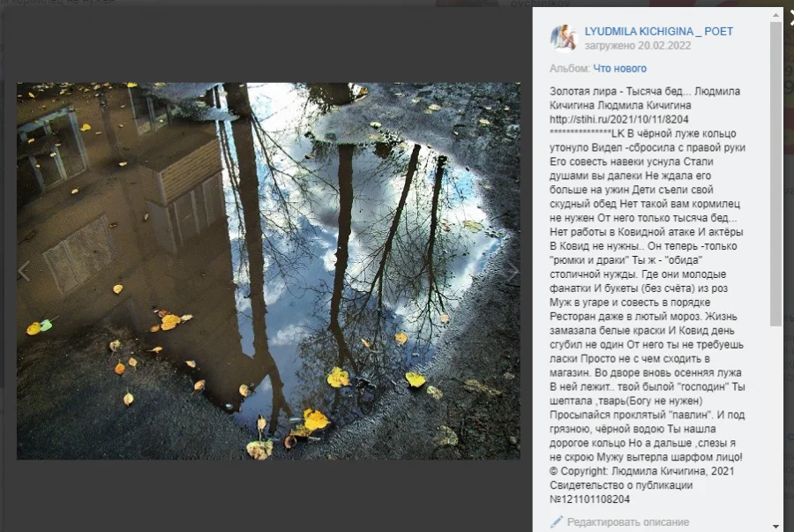This screenshot has height=532, width=794.
Task: Close the photo viewer with the X
Action: pyautogui.click(x=791, y=18)
